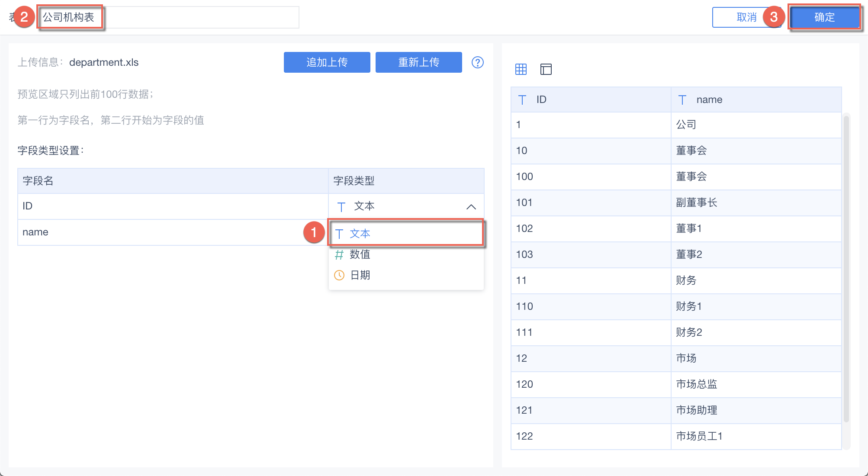Click the text type icon on the ID column header
Screen dimensions: 868x476
[x=522, y=99]
